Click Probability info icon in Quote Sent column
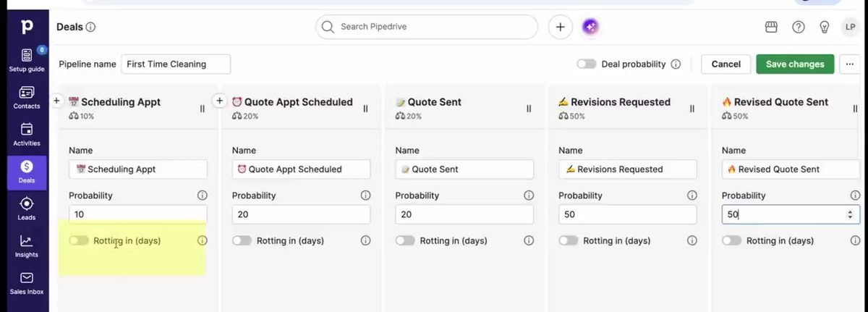 [529, 195]
